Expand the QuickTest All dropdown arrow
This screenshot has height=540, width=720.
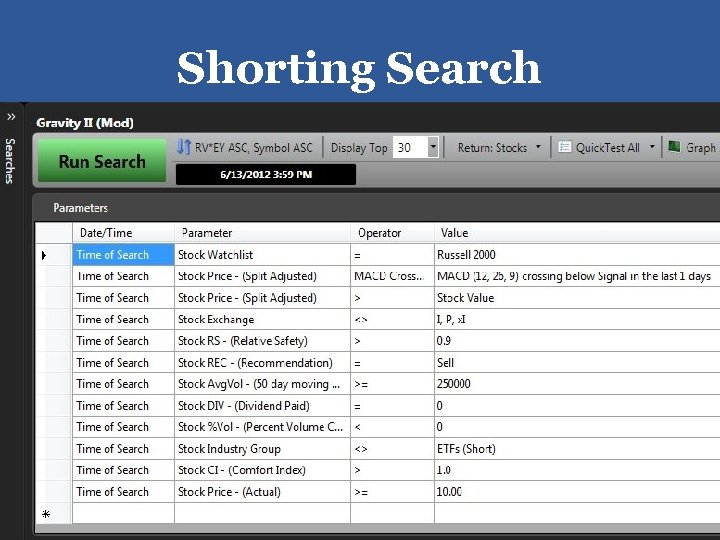point(652,147)
